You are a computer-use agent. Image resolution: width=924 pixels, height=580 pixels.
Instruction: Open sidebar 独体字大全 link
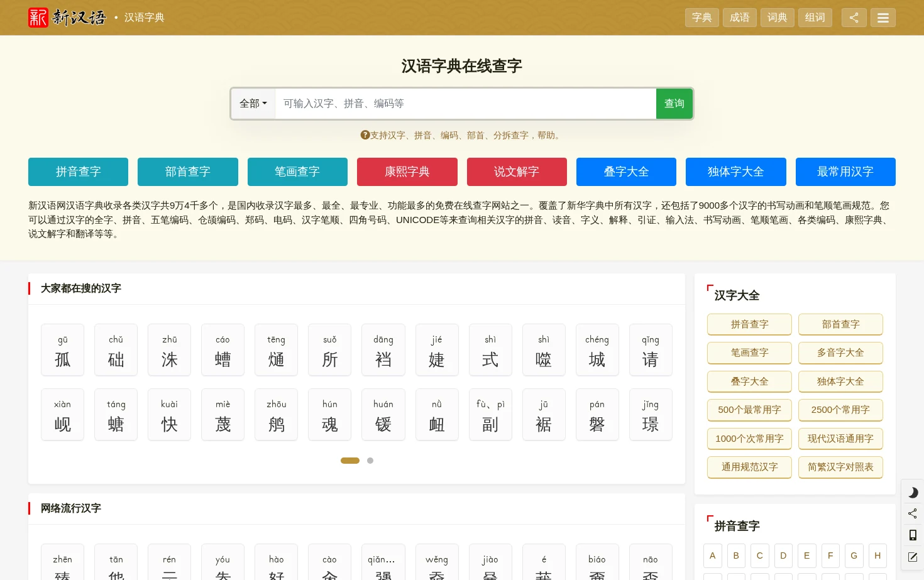pyautogui.click(x=840, y=381)
